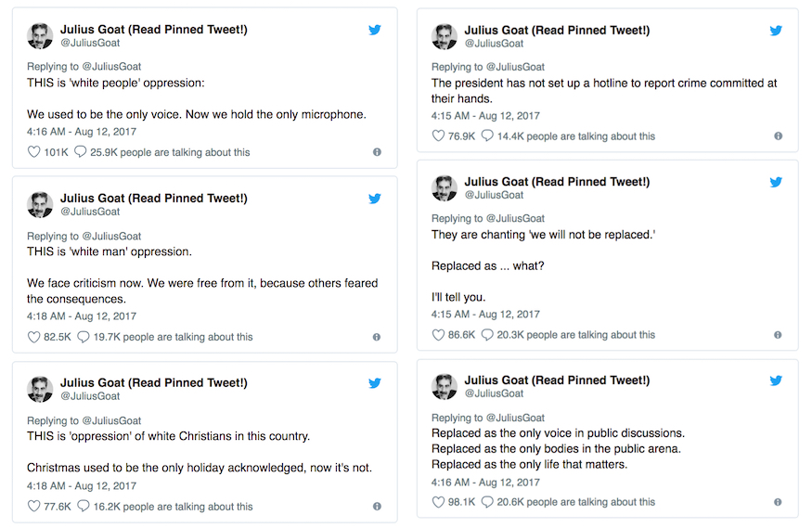Click the Twitter bird icon on the 'white people' oppression tweet
The height and width of the screenshot is (528, 812).
point(374,30)
